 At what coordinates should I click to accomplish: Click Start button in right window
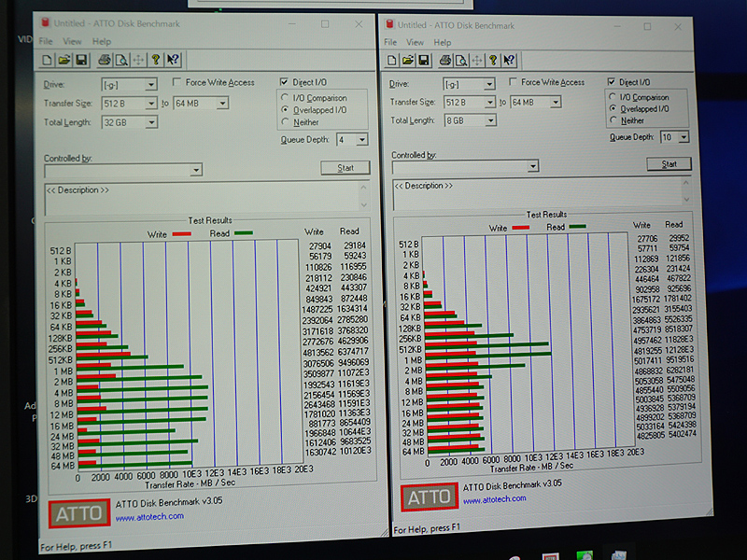669,164
